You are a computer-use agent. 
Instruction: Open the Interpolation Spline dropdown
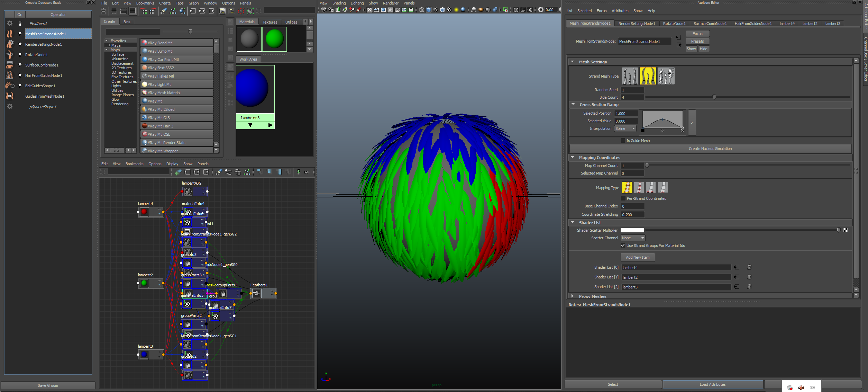625,128
